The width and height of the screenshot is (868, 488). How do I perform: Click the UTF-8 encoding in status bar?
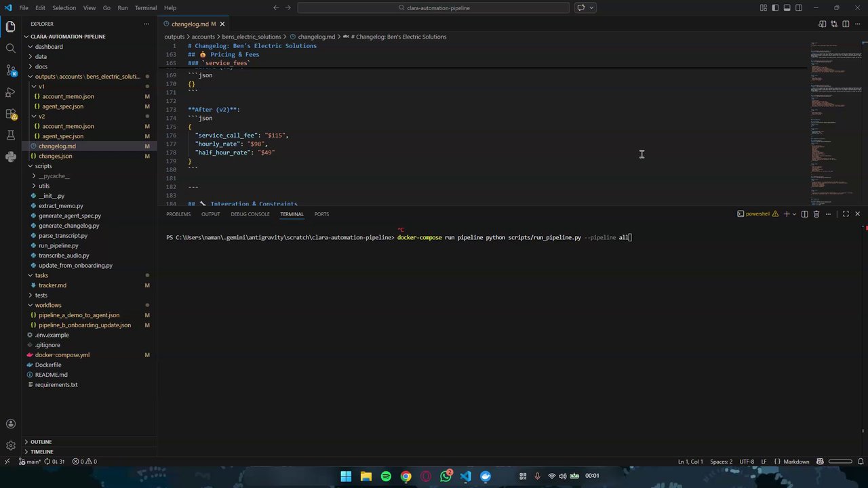(x=747, y=462)
